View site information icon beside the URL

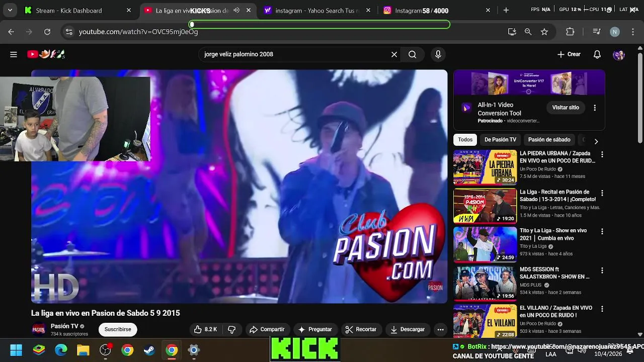pyautogui.click(x=69, y=32)
